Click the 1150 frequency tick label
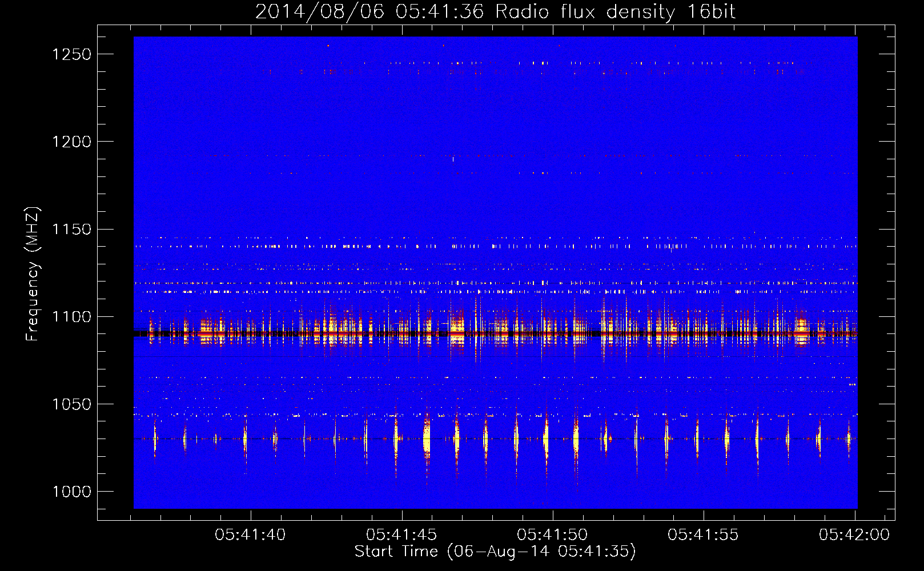 tap(71, 230)
